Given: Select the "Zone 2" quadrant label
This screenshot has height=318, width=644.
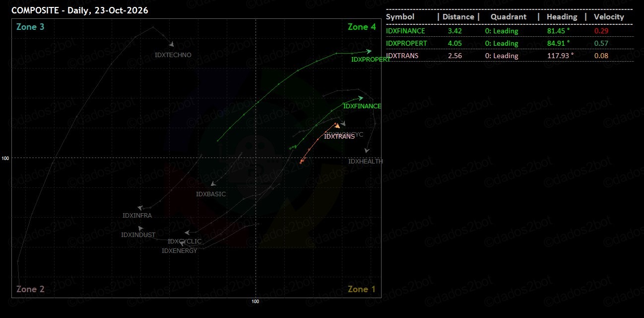Looking at the screenshot, I should tap(30, 289).
